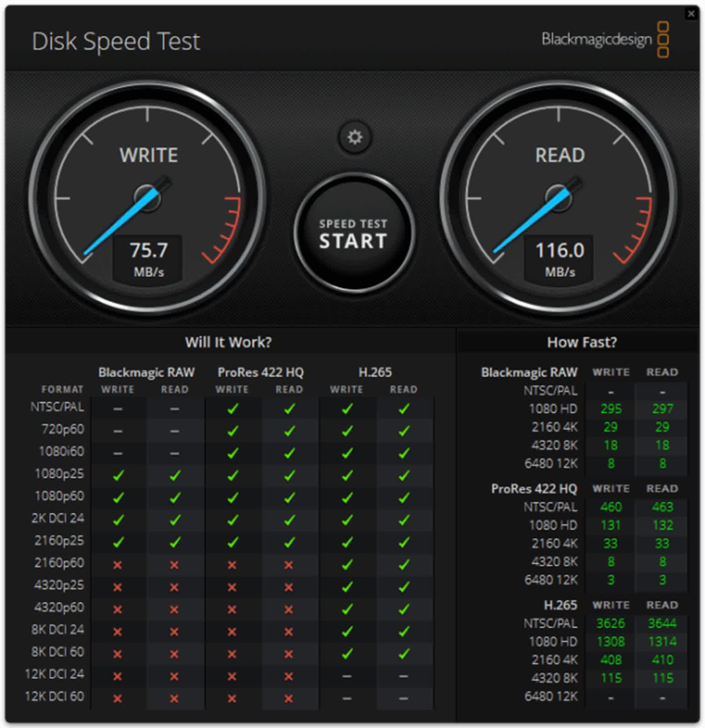705x728 pixels.
Task: Click the 116.0 MB/s read speed readout
Action: coord(559,259)
